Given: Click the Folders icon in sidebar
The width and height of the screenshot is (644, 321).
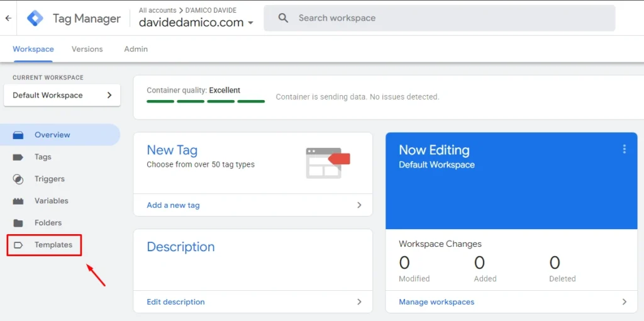Looking at the screenshot, I should tap(18, 223).
